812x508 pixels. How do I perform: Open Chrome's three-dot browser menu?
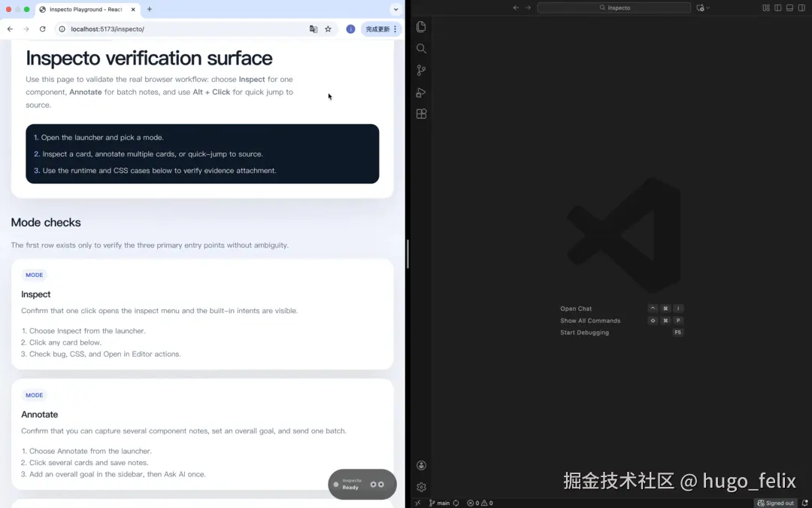pos(395,29)
